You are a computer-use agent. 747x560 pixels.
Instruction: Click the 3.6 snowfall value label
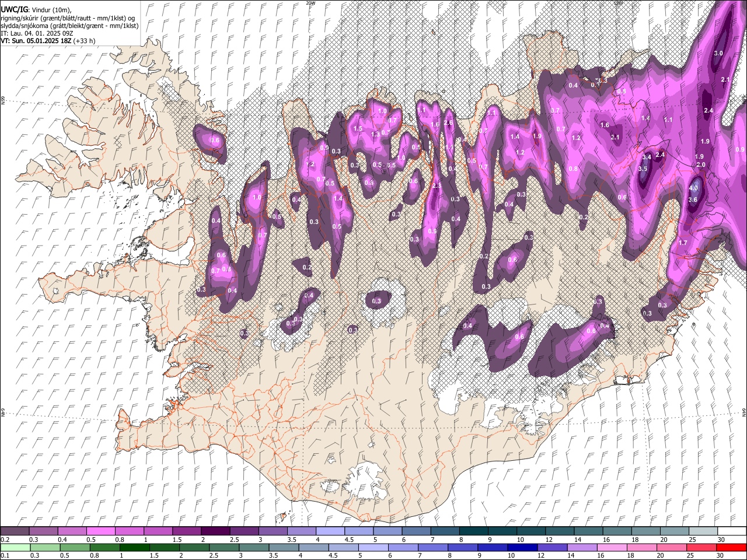(x=693, y=199)
